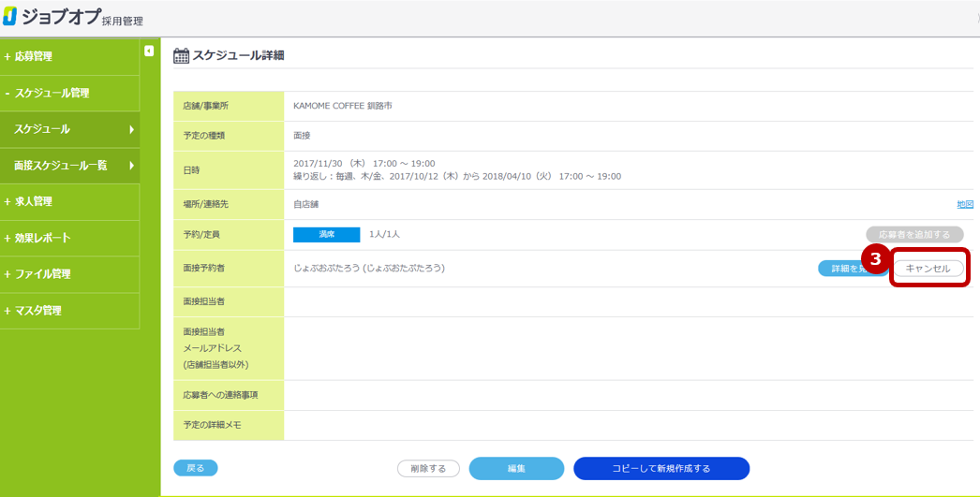Click キャンセル to cancel the interview reservation
The image size is (980, 497).
coord(928,269)
